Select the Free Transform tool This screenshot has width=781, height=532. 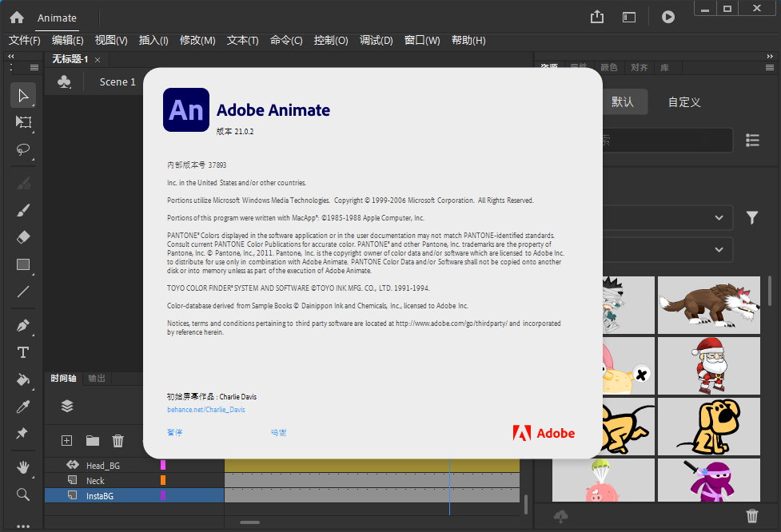pos(23,122)
